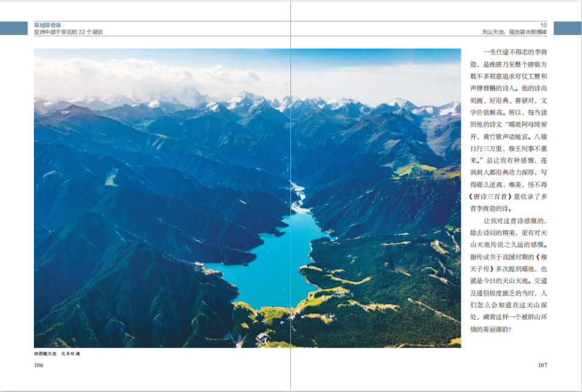Click the photo caption '俯瞰天池'
582x392 pixels.
(x=47, y=354)
